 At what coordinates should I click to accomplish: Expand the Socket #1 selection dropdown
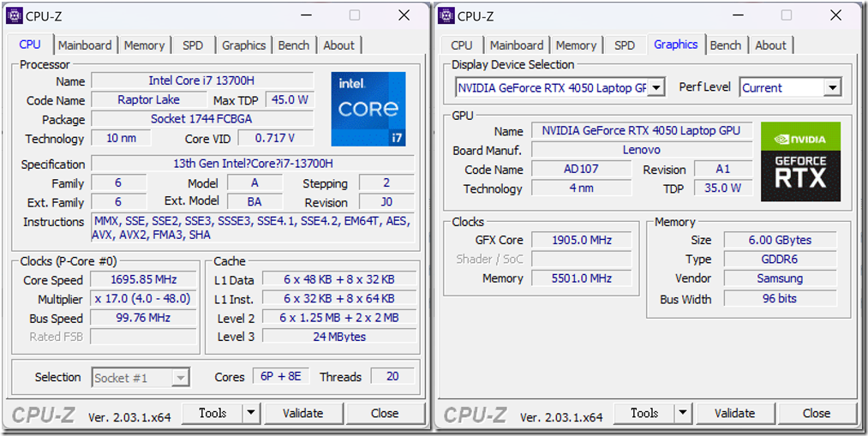point(180,378)
